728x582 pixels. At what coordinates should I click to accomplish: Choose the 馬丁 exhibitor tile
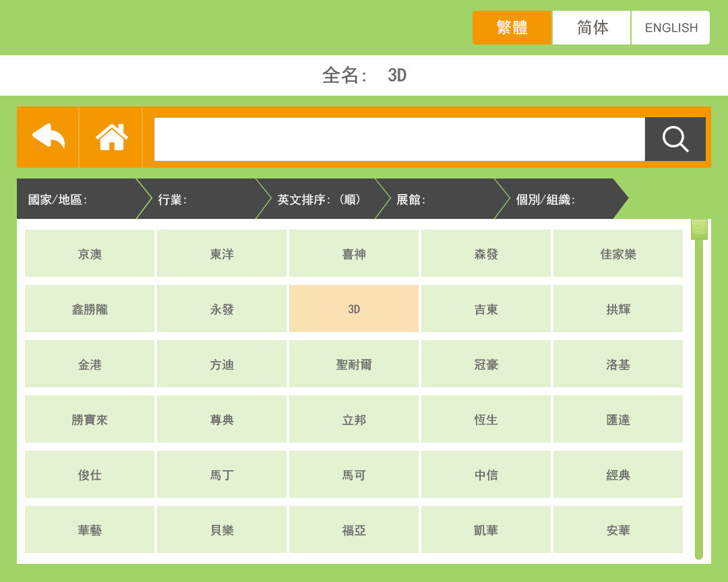pos(222,475)
